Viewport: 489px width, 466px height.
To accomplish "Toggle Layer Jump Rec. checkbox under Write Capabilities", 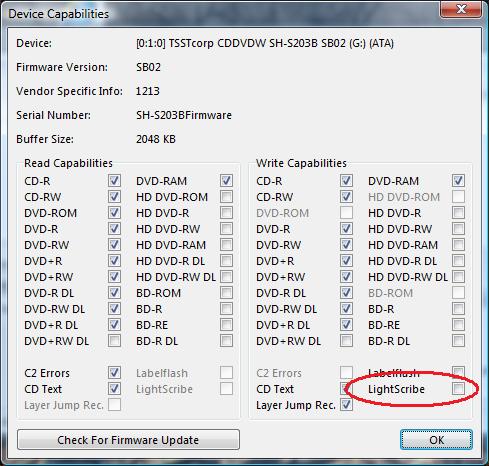I will coord(346,405).
